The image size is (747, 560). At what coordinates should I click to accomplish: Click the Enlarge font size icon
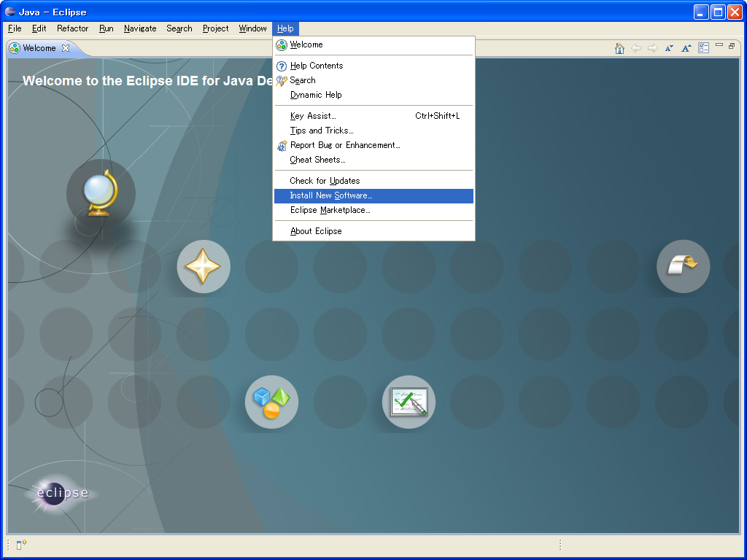tap(686, 48)
